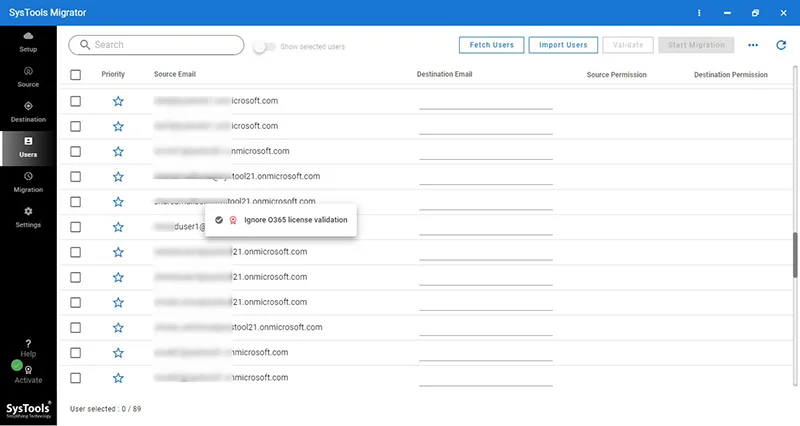The width and height of the screenshot is (800, 426).
Task: Click destination email field of last row
Action: pyautogui.click(x=486, y=378)
